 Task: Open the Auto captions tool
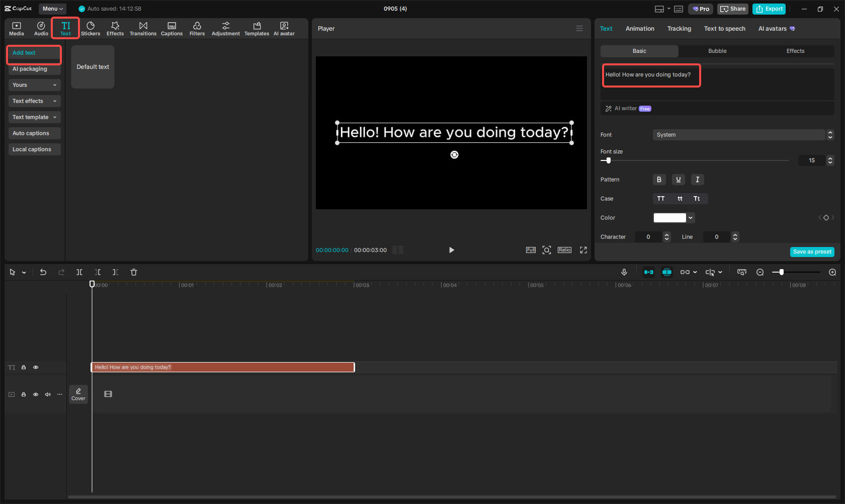(x=34, y=133)
